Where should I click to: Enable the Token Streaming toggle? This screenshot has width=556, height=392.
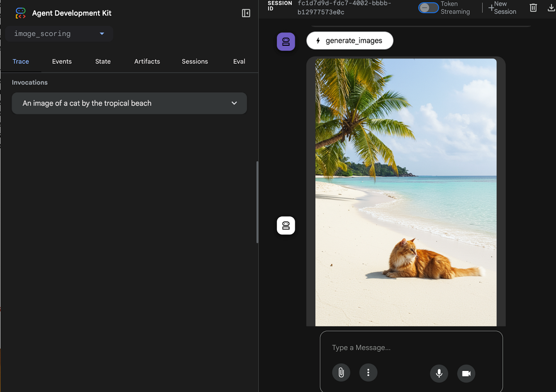[428, 8]
